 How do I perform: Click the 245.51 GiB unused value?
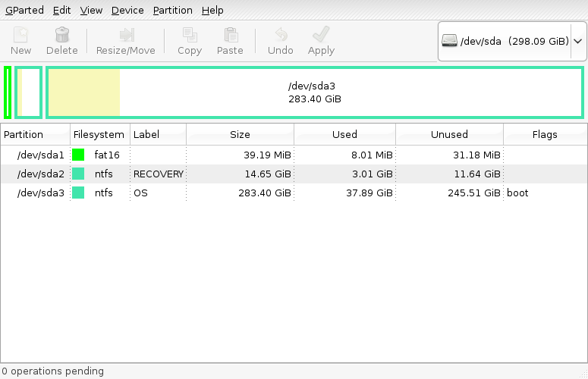point(474,193)
